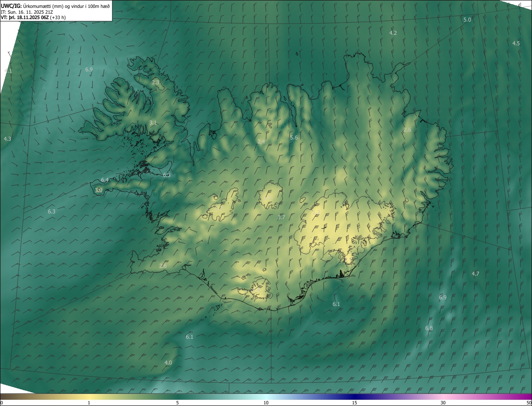Click the 3.3 value on the Westfjords
Image resolution: width=532 pixels, height=406 pixels.
[155, 83]
